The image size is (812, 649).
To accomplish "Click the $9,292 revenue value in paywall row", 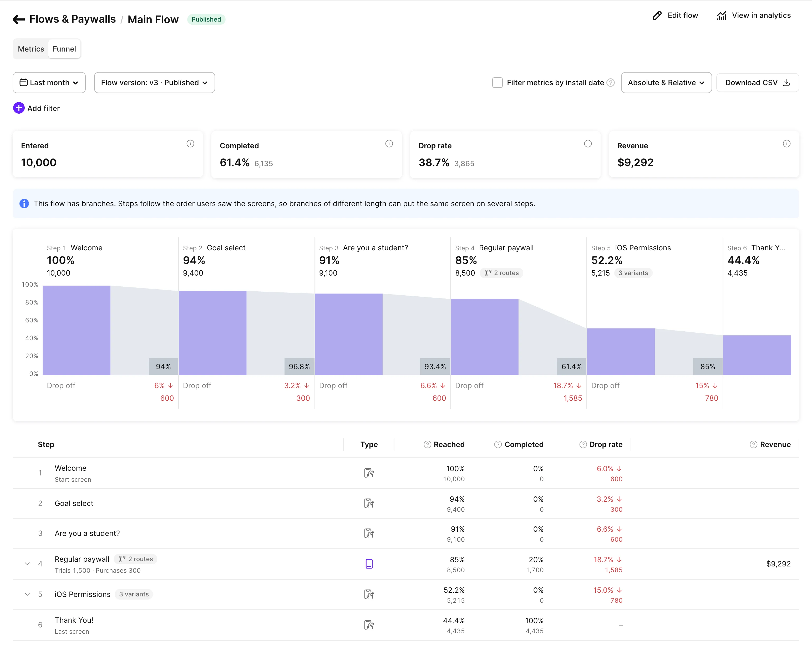I will [779, 564].
